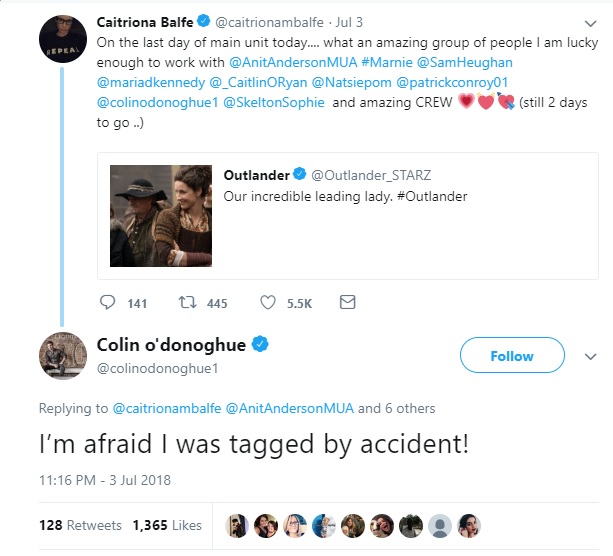This screenshot has height=556, width=613.
Task: Open options chevron on Caitriona's tweet
Action: click(590, 20)
